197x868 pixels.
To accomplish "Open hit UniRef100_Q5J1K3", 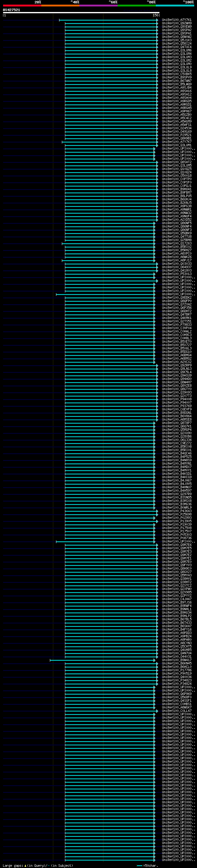I will pos(177,40).
